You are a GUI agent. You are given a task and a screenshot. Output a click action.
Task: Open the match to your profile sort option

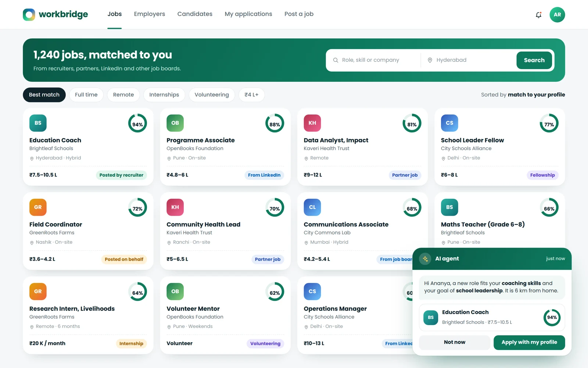coord(536,95)
